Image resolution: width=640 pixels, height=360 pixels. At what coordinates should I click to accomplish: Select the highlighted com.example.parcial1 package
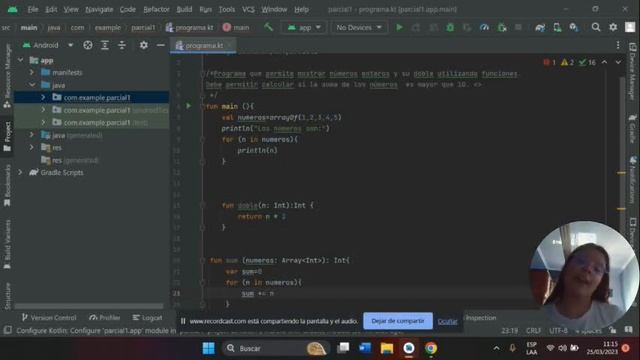coord(92,97)
